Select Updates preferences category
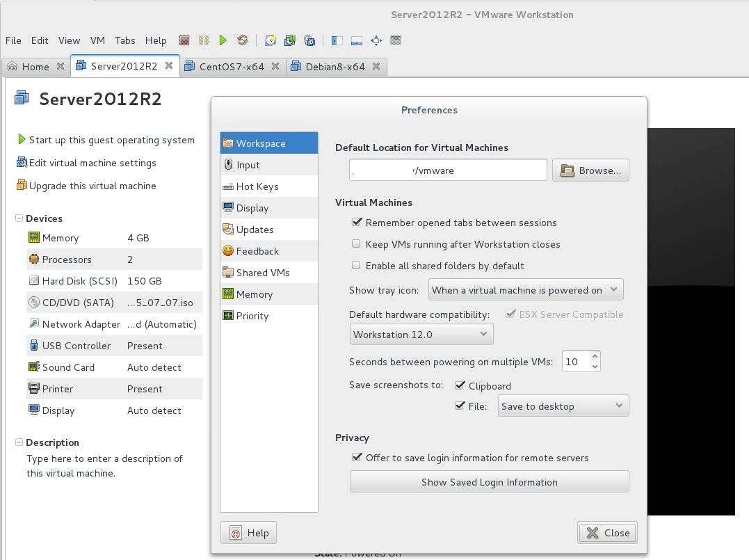 click(x=269, y=230)
